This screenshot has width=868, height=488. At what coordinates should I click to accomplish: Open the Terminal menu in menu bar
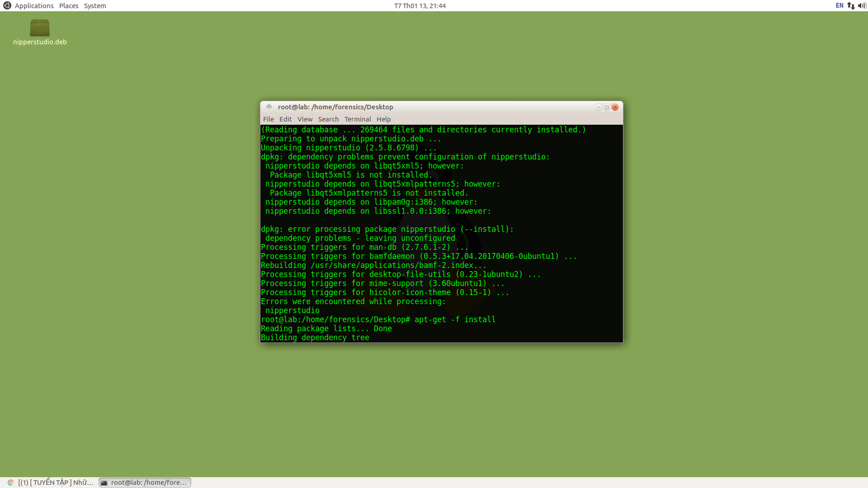pyautogui.click(x=358, y=119)
